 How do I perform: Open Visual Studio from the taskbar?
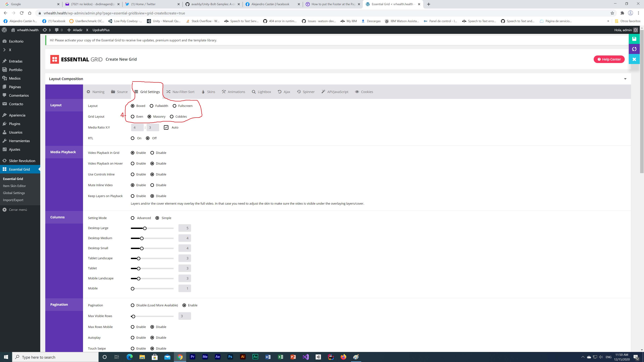(x=306, y=357)
